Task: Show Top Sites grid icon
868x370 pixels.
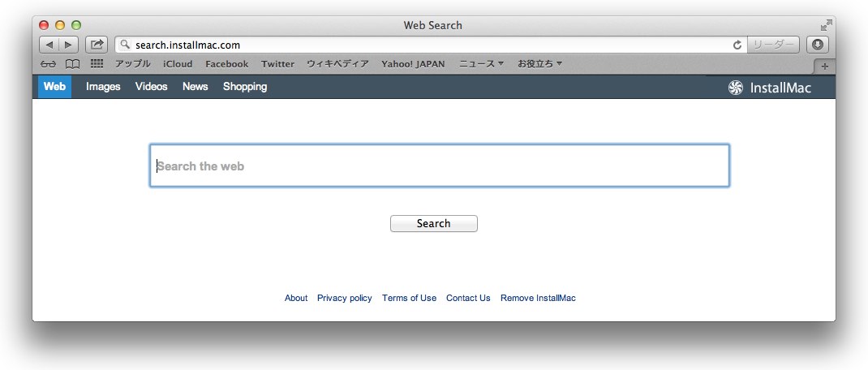Action: (x=97, y=64)
